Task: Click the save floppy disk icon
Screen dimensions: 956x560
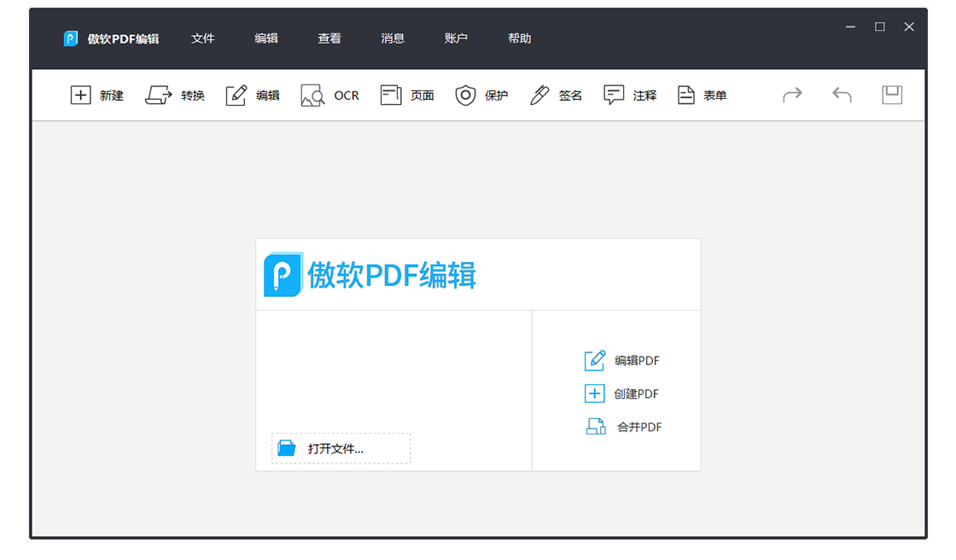Action: [892, 95]
